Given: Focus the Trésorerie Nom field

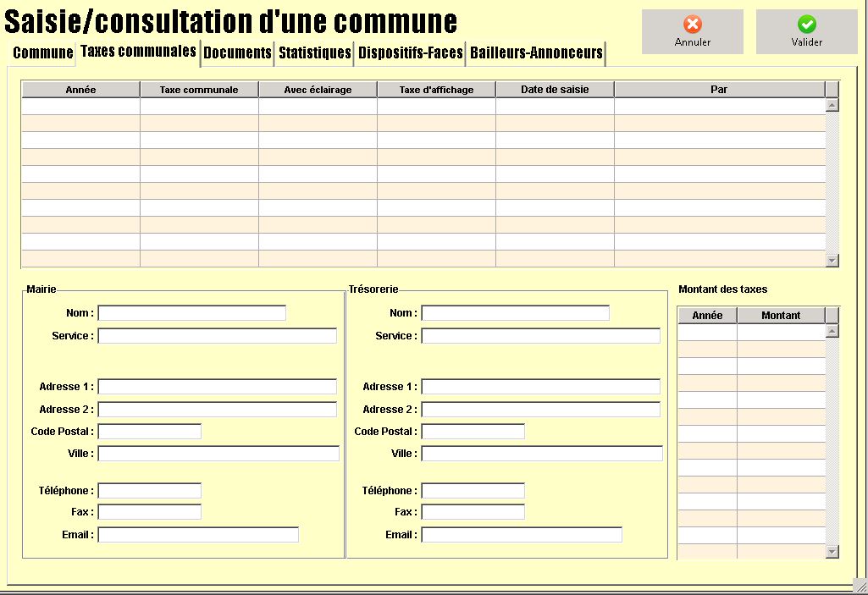Looking at the screenshot, I should (516, 312).
